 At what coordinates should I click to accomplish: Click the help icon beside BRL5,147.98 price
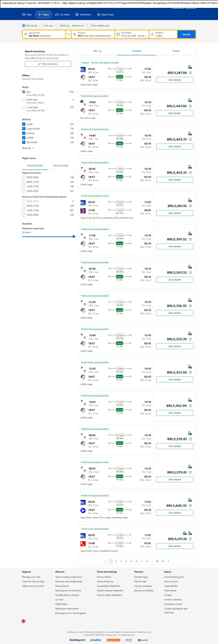tap(190, 73)
